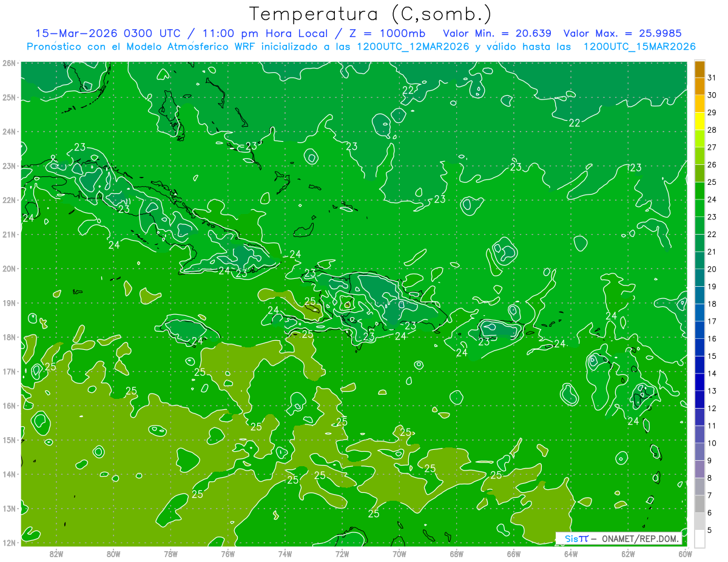Select the '66W' longitude axis label
Image resolution: width=728 pixels, height=562 pixels.
(514, 554)
